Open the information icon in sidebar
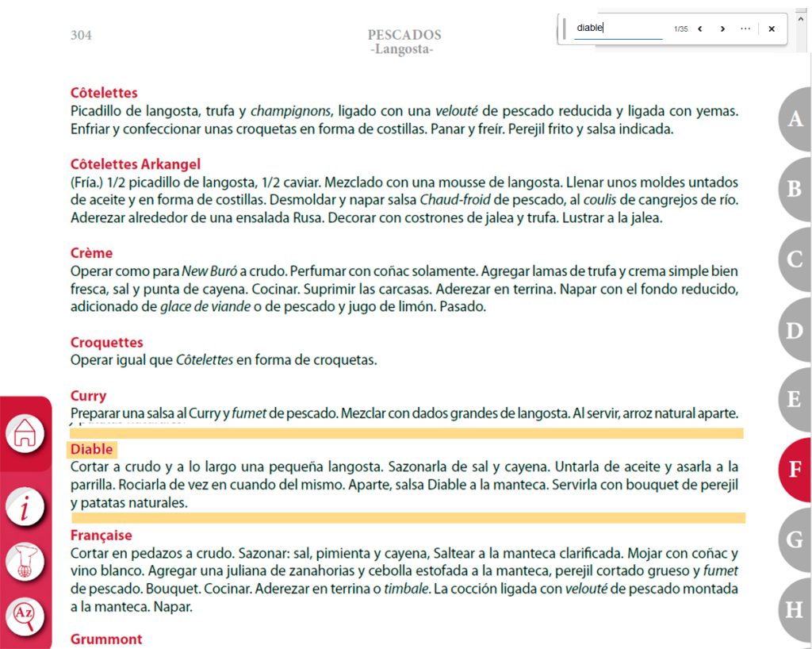812x649 pixels. 25,506
